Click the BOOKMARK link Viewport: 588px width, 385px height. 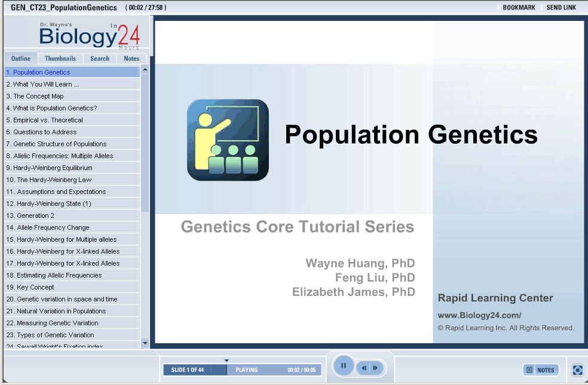pyautogui.click(x=519, y=8)
